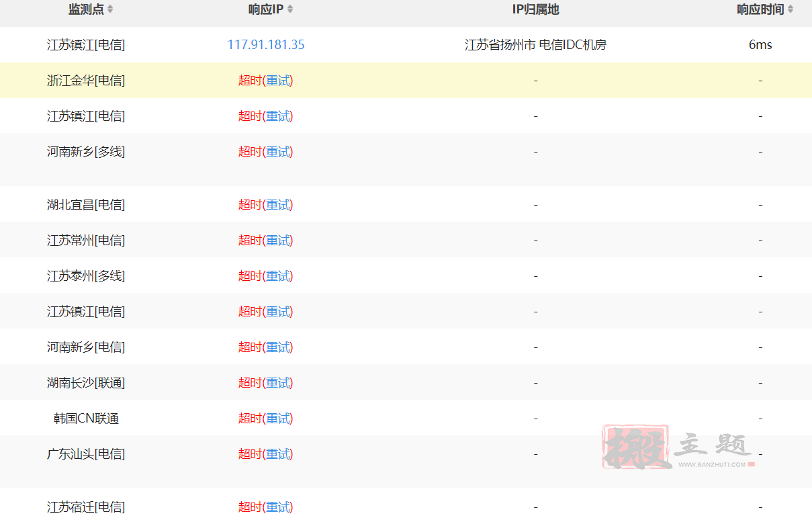This screenshot has height=520, width=812.
Task: Retry the 浙江金华[电信] timeout test
Action: click(278, 81)
